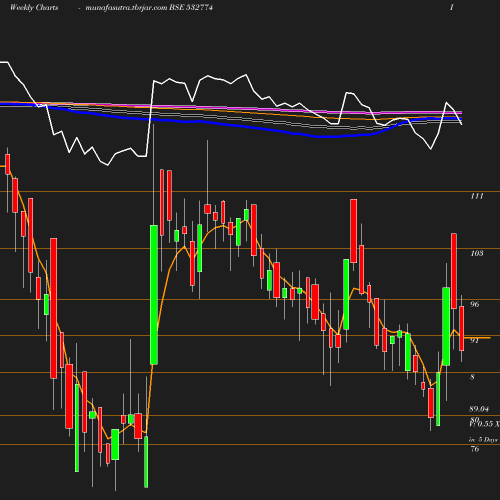Image resolution: width=500 pixels, height=500 pixels.
Task: Click the tall green candle after the low
Action: [x=154, y=295]
